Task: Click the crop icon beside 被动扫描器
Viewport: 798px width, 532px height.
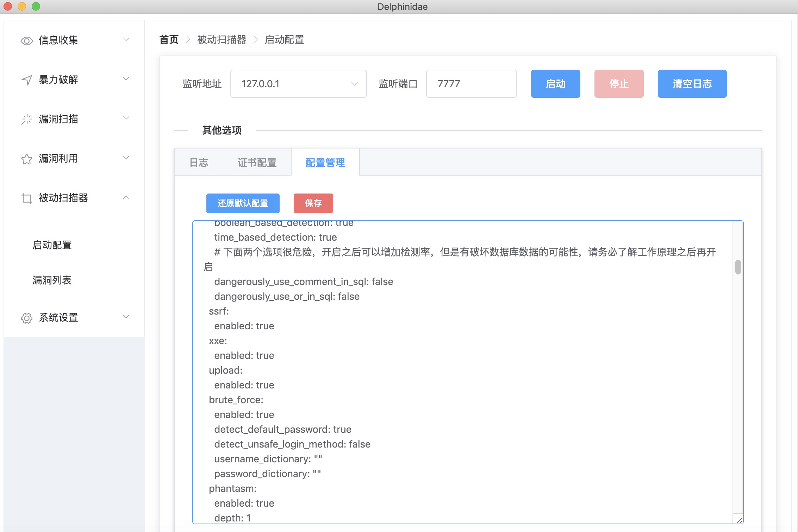Action: pyautogui.click(x=27, y=198)
